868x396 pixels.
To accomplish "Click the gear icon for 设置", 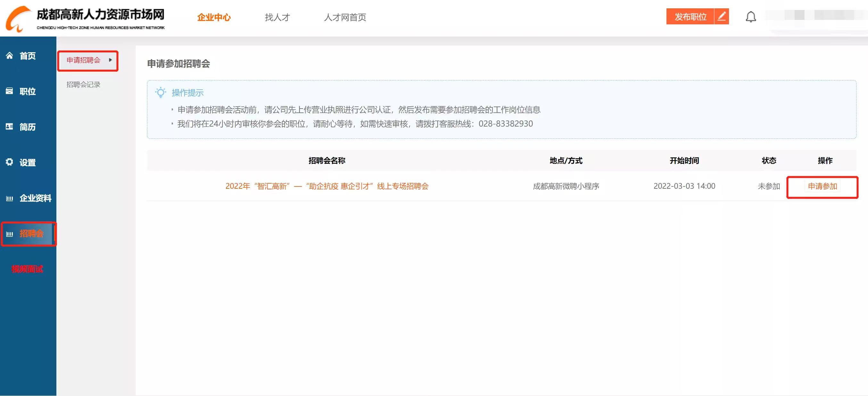I will [9, 162].
